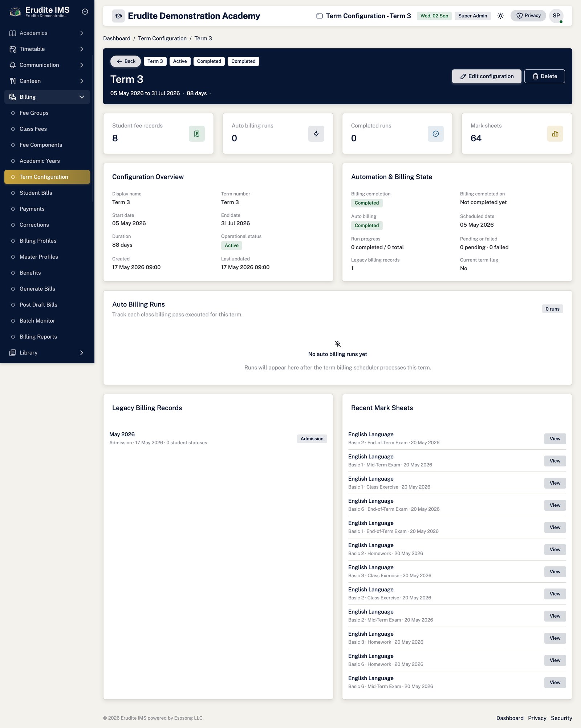Expand the Library menu chevron
The height and width of the screenshot is (728, 581).
82,353
